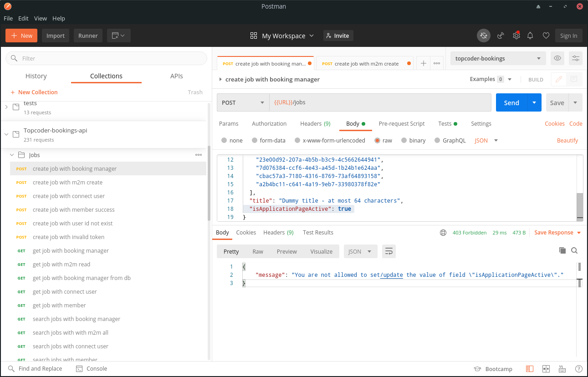Copy response using the copy icon
The width and height of the screenshot is (588, 377).
562,250
